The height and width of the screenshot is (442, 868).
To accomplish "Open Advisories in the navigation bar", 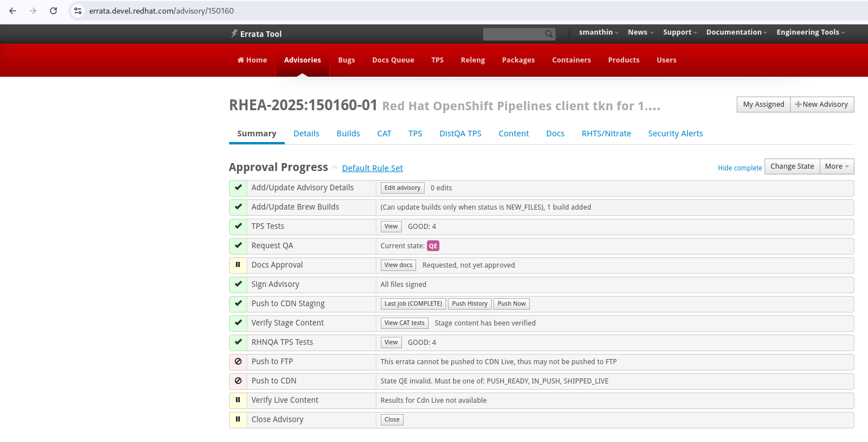I will (x=302, y=60).
